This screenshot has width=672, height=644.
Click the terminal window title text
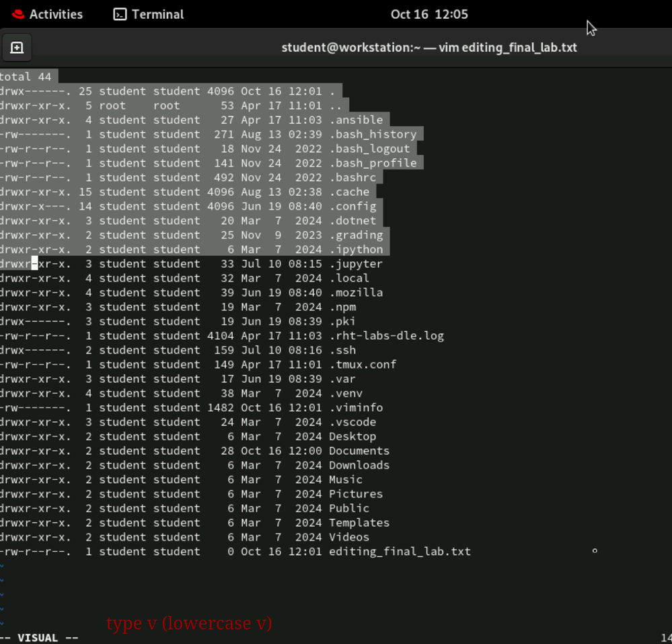click(428, 48)
